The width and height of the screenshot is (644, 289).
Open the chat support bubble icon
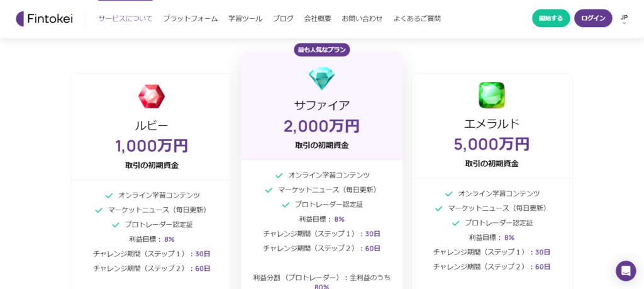click(x=626, y=271)
